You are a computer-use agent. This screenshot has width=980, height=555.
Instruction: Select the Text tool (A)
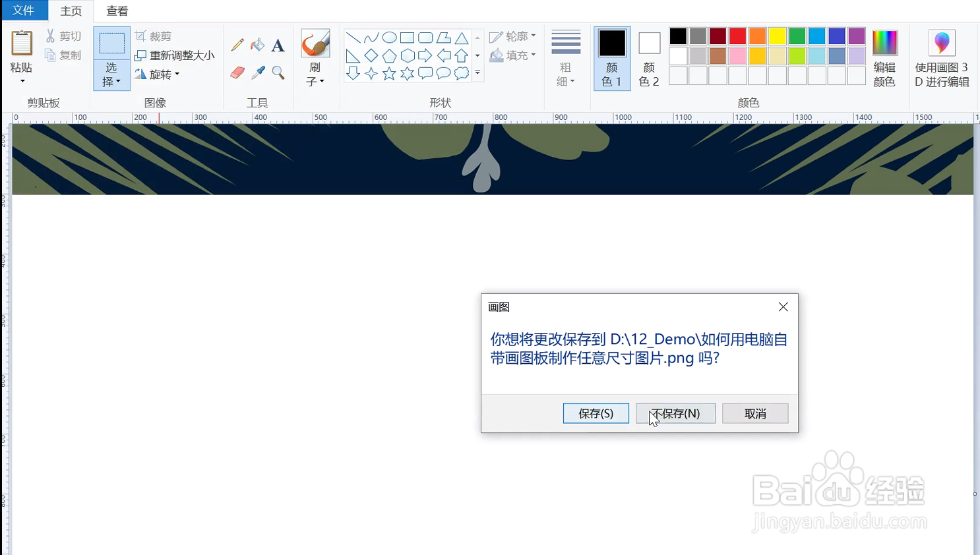click(x=278, y=45)
